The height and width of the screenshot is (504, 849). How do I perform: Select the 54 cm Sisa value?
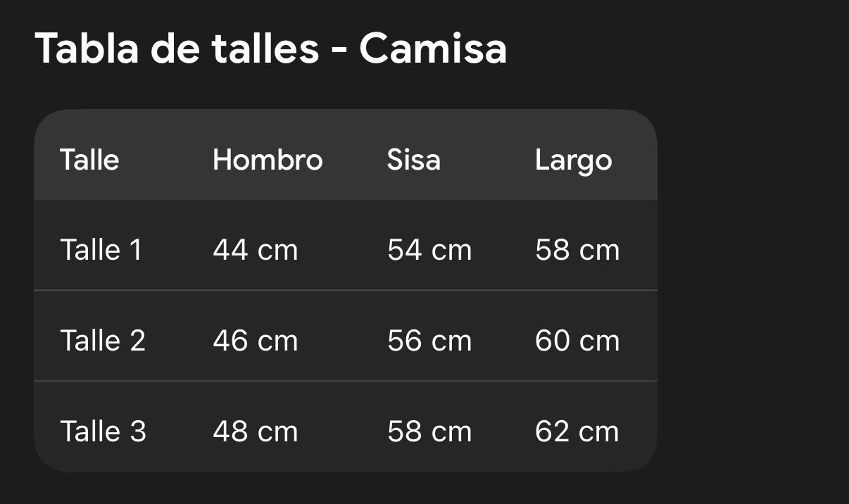(429, 250)
